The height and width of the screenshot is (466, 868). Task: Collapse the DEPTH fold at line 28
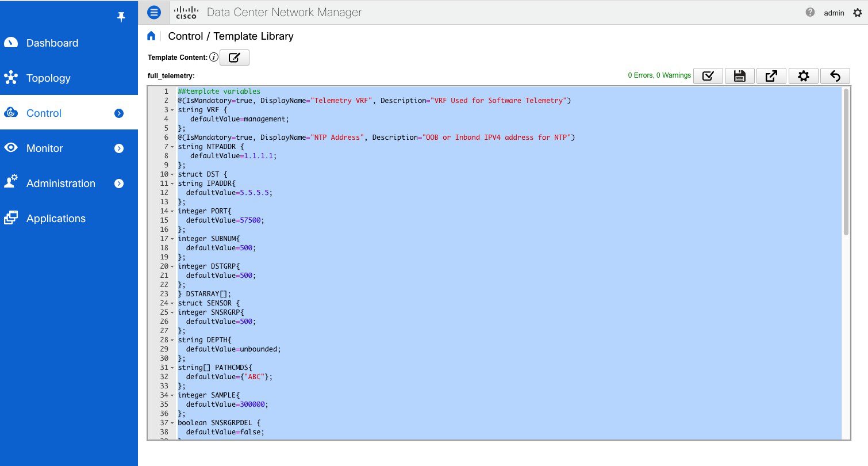[x=172, y=340]
